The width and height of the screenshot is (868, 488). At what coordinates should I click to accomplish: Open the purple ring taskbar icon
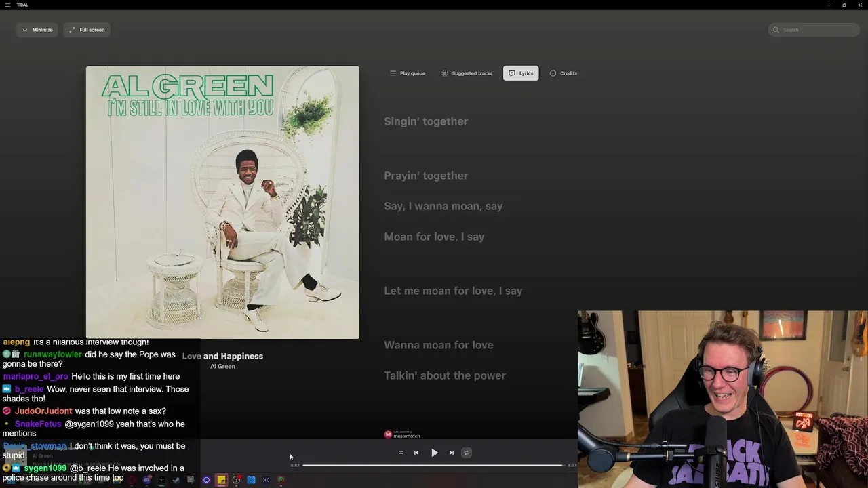pyautogui.click(x=206, y=480)
